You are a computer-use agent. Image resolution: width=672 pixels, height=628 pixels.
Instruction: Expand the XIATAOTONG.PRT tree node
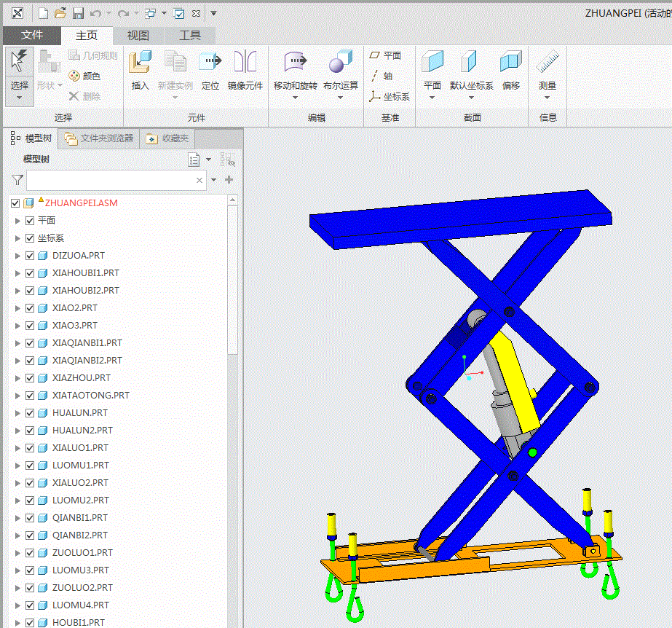[x=17, y=396]
